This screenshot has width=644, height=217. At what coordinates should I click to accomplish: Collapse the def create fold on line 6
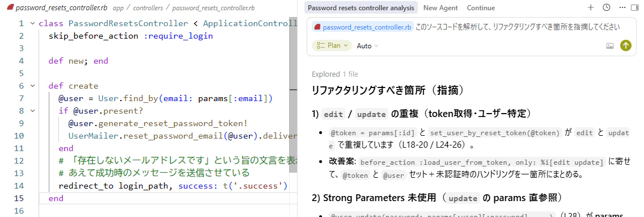click(x=32, y=86)
